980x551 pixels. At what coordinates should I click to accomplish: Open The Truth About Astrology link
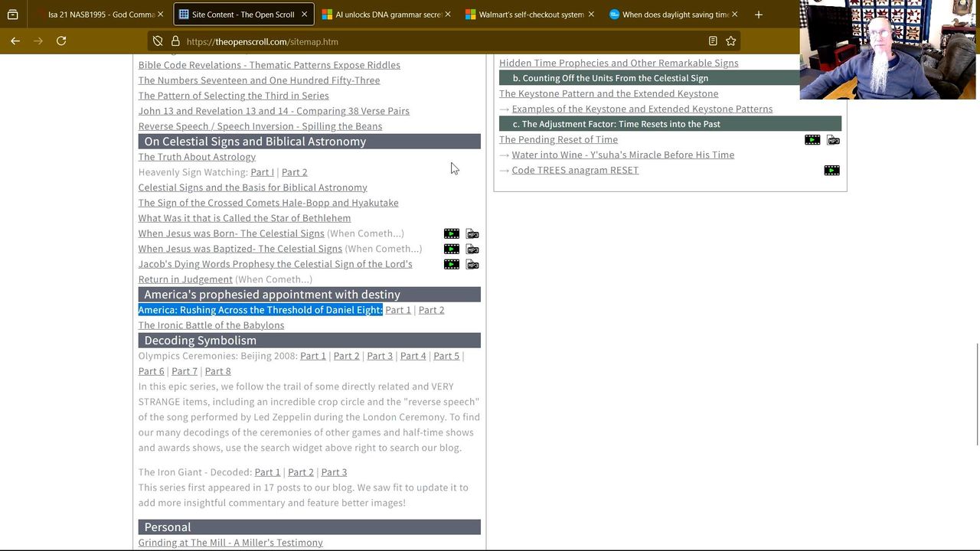(x=197, y=157)
